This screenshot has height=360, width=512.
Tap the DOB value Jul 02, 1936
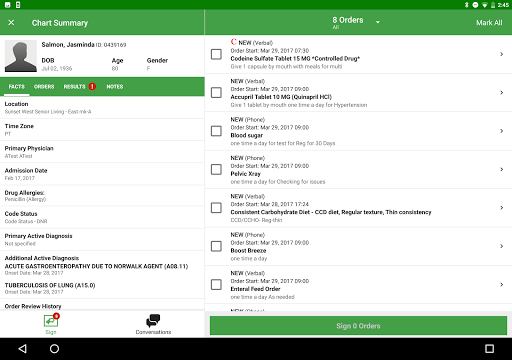pyautogui.click(x=57, y=68)
